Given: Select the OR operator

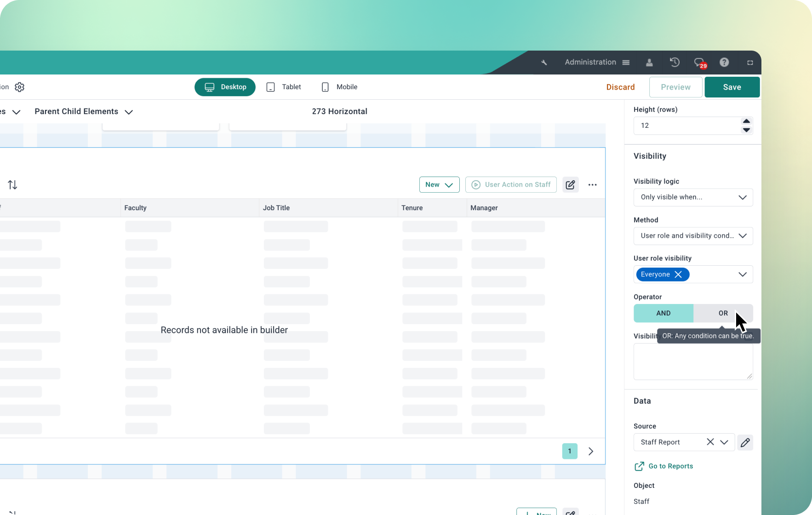Looking at the screenshot, I should [723, 313].
